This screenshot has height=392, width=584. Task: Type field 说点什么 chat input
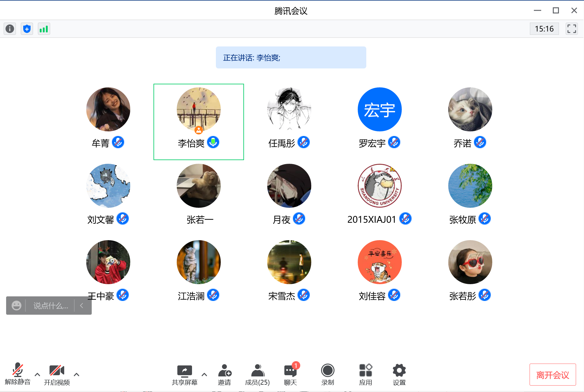tap(51, 306)
